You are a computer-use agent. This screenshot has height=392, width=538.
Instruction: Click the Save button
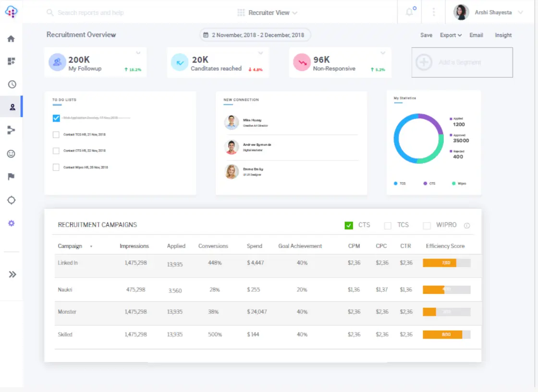(426, 35)
